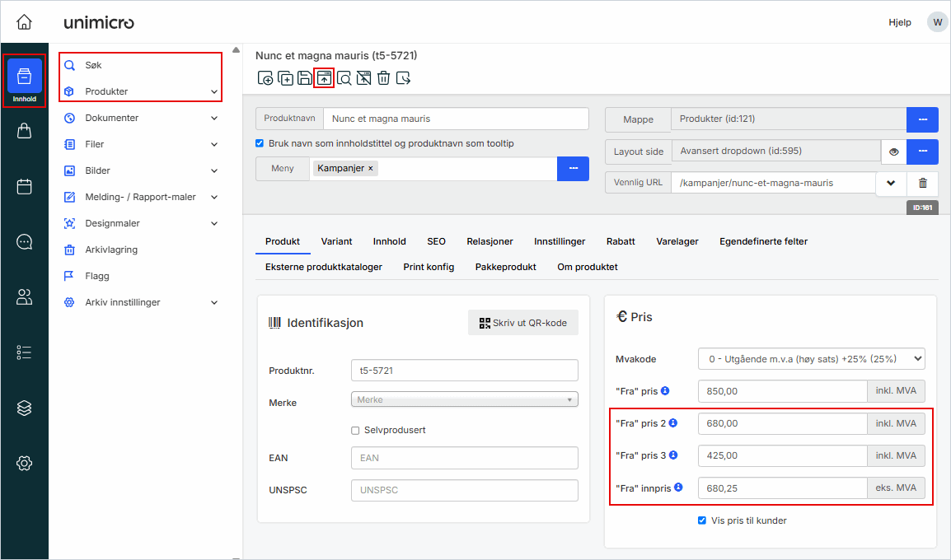This screenshot has height=560, width=951.
Task: Click the preview magnifier icon in the toolbar
Action: [x=344, y=78]
